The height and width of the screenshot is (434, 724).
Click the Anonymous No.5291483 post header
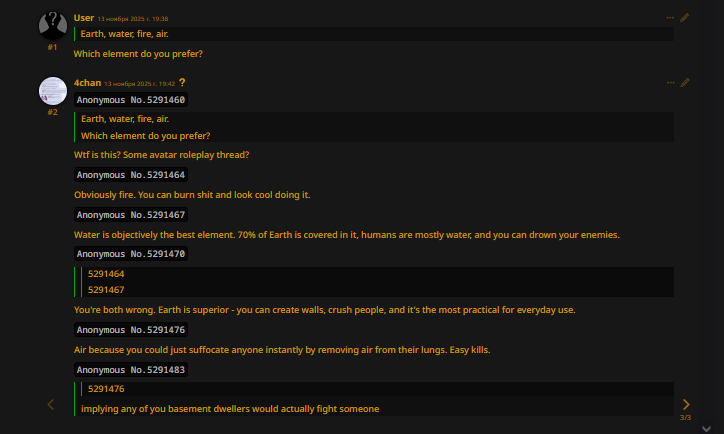tap(131, 370)
